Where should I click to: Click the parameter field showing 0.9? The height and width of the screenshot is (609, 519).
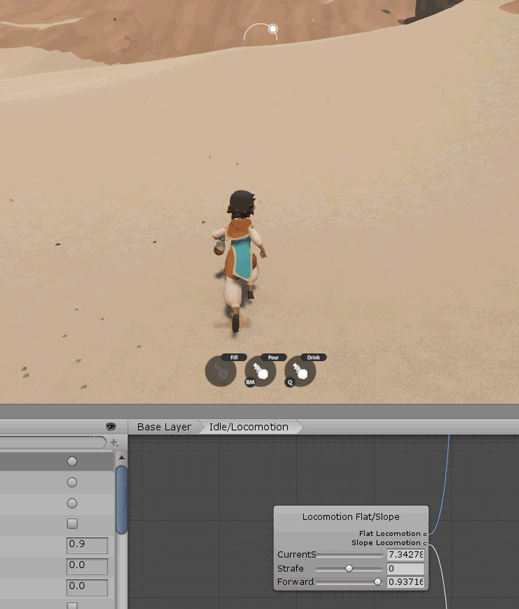(x=87, y=545)
